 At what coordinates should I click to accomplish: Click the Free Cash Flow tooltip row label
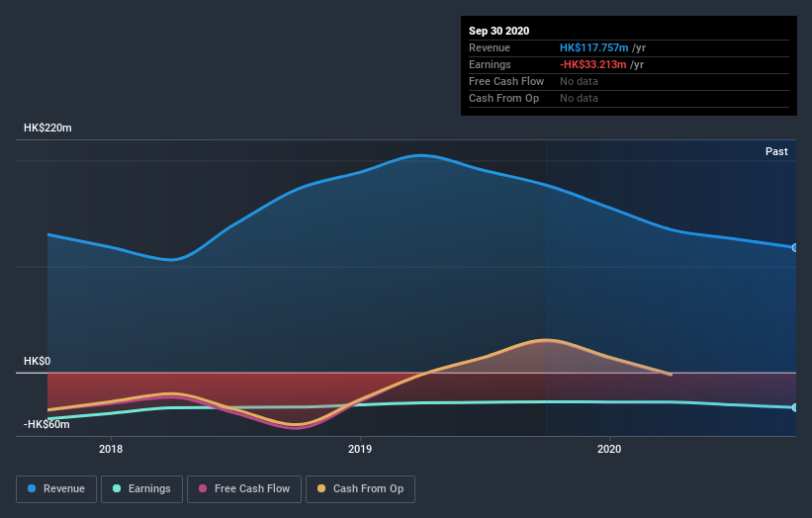pos(506,81)
